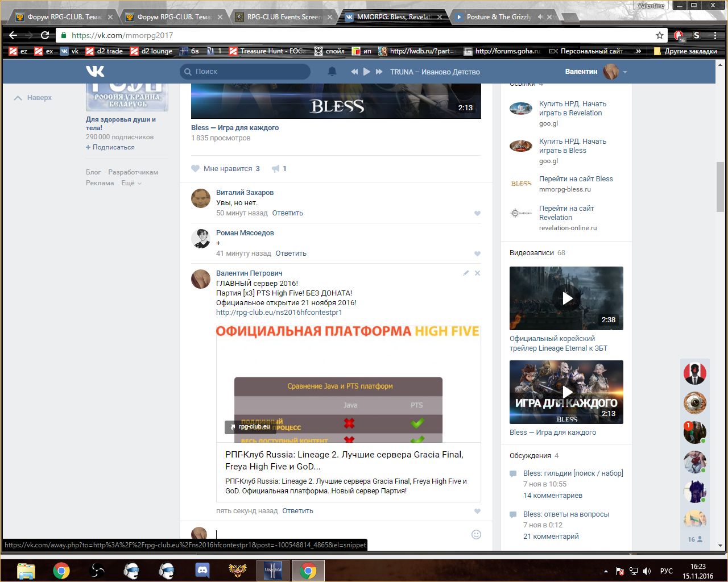Open Перейти на сайт Revelation link

click(x=566, y=213)
